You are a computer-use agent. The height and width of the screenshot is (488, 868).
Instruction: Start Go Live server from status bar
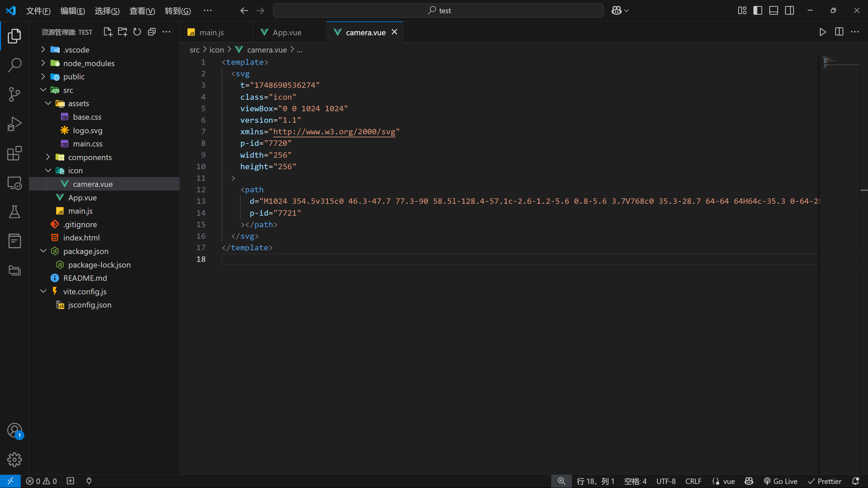pyautogui.click(x=780, y=481)
